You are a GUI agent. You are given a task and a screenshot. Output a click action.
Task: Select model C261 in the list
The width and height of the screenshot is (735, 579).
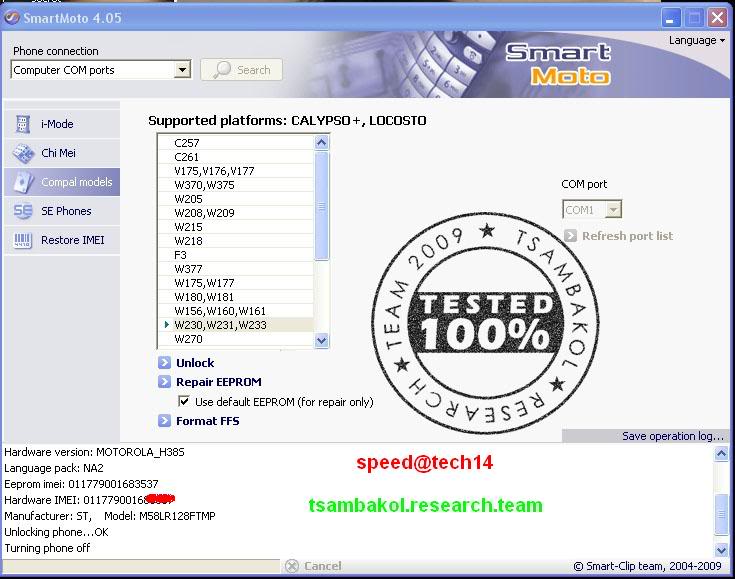point(236,157)
